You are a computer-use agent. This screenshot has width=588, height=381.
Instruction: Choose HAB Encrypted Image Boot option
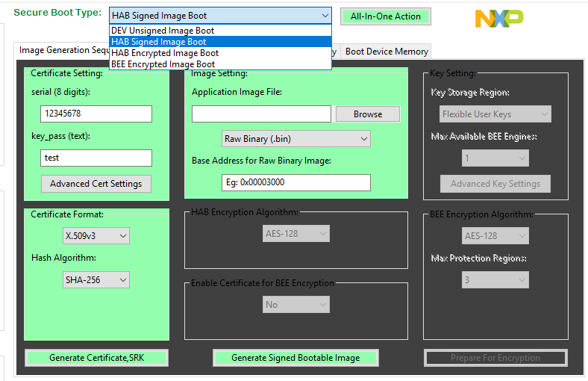pyautogui.click(x=221, y=53)
